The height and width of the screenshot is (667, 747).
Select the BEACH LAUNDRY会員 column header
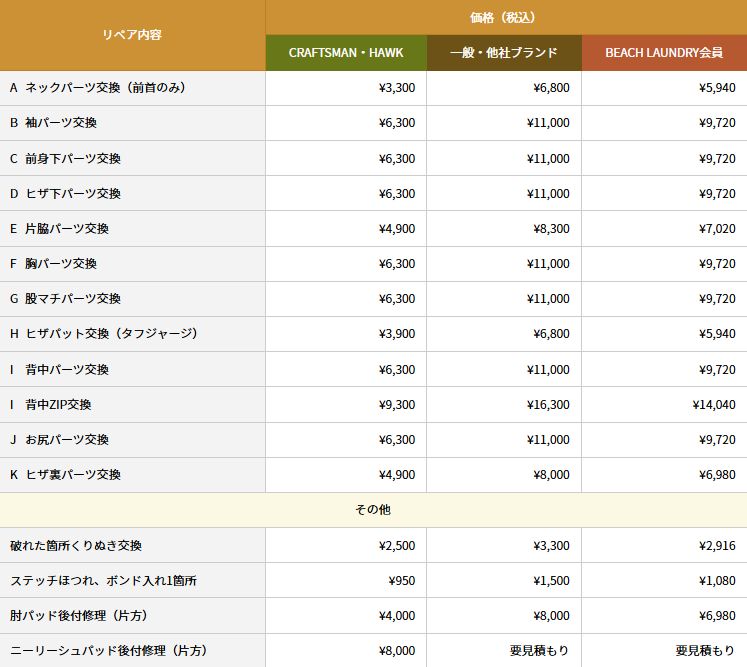point(663,53)
